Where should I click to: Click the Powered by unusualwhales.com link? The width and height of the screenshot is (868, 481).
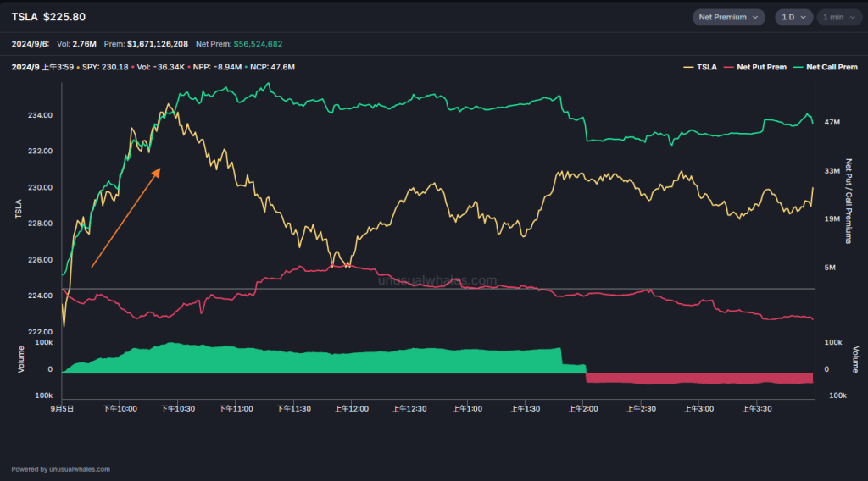pos(61,469)
